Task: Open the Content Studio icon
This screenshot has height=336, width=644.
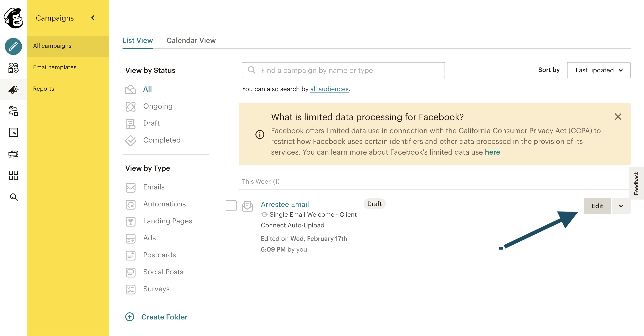Action: pos(13,154)
